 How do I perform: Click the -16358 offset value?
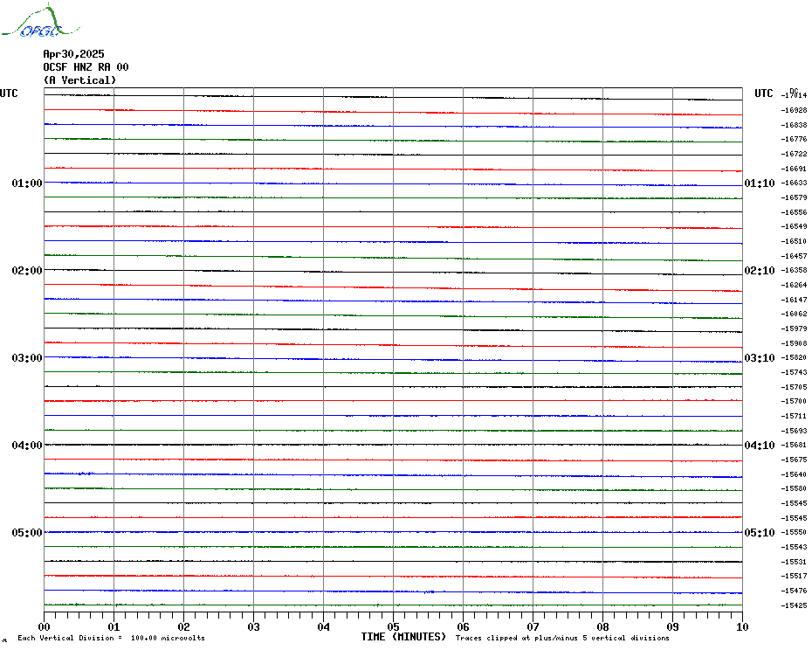pyautogui.click(x=794, y=271)
